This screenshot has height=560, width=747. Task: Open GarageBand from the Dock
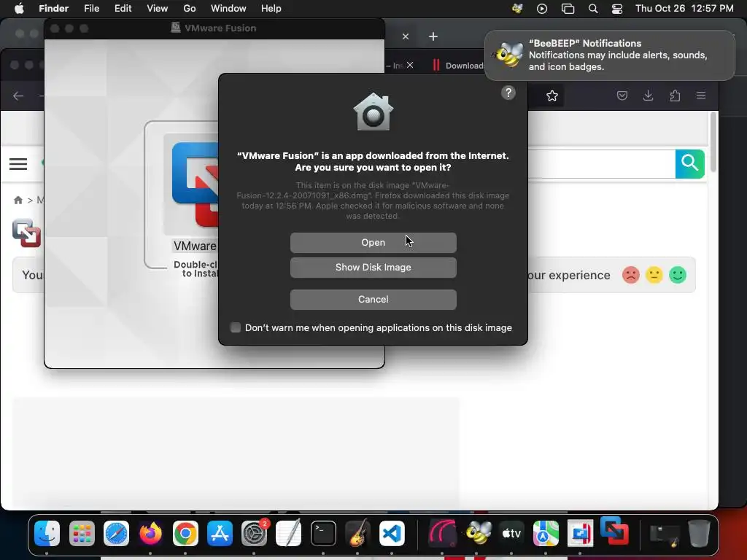point(357,533)
